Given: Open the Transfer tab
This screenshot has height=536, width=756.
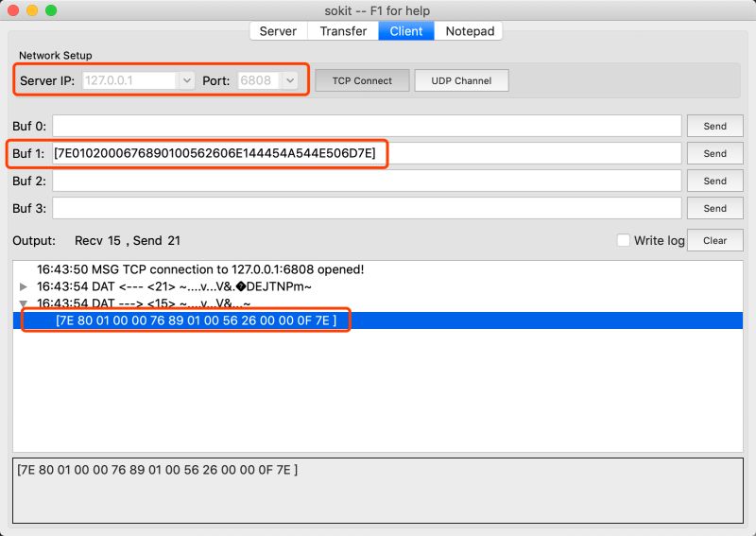Looking at the screenshot, I should pyautogui.click(x=343, y=31).
